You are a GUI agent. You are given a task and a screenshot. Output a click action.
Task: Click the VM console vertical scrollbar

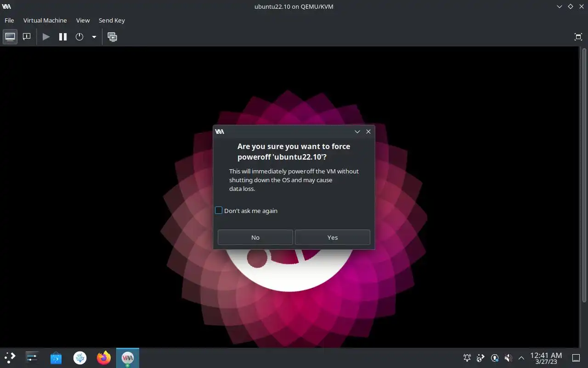tap(584, 175)
